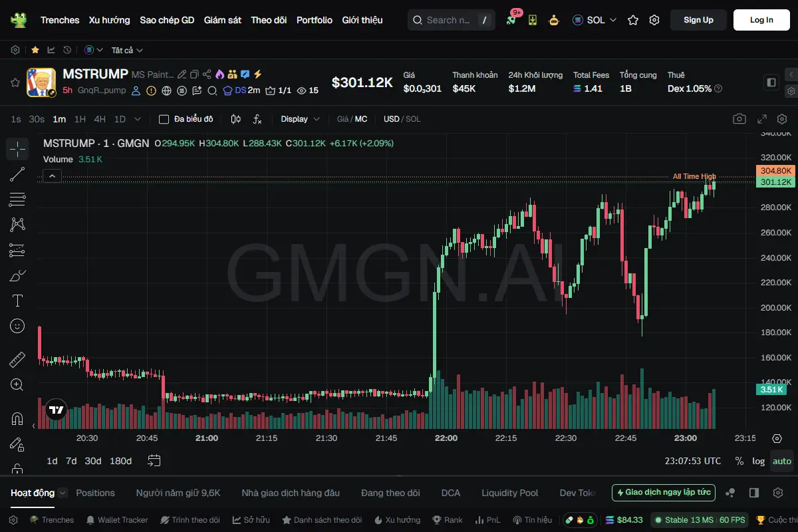Open the candlestick chart type selector

coord(235,119)
